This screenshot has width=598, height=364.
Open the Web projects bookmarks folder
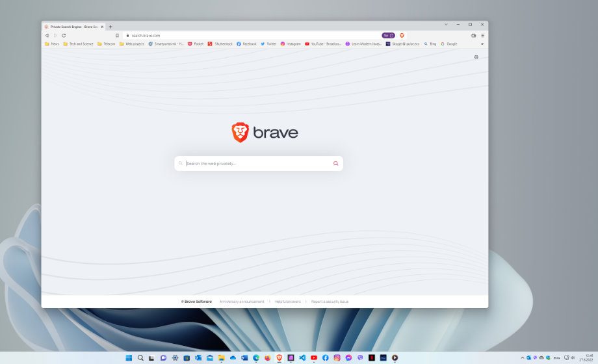[132, 44]
